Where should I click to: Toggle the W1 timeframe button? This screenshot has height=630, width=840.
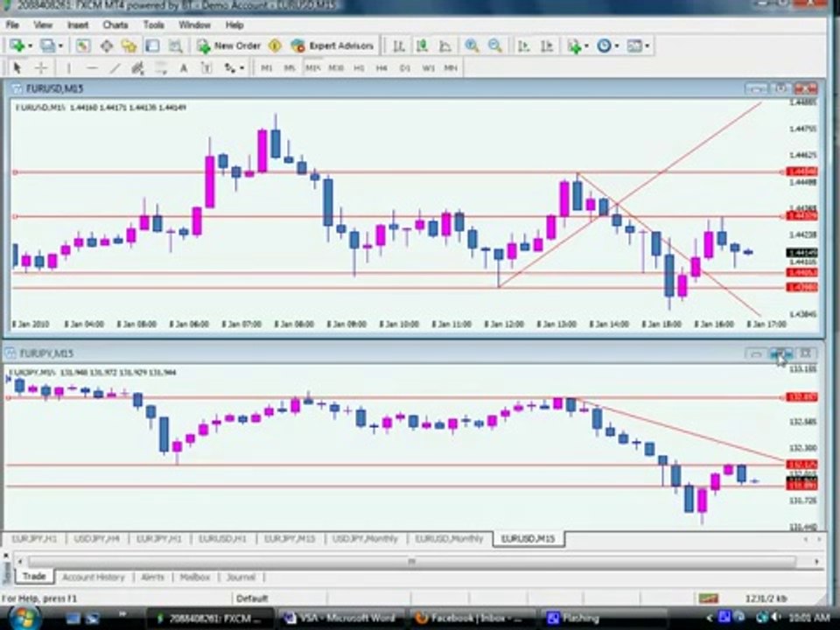click(x=428, y=68)
